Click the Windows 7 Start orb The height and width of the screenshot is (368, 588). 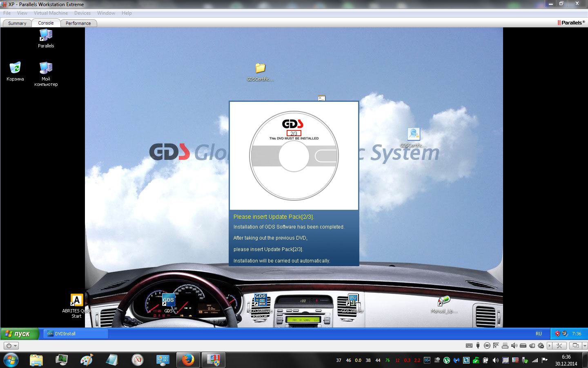point(11,360)
